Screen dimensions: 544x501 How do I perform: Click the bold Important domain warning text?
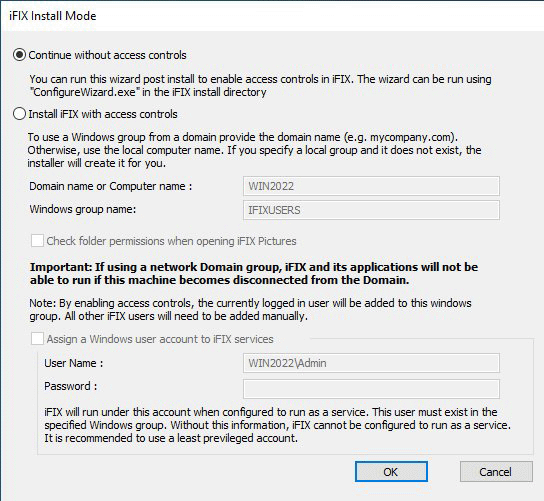(x=254, y=273)
